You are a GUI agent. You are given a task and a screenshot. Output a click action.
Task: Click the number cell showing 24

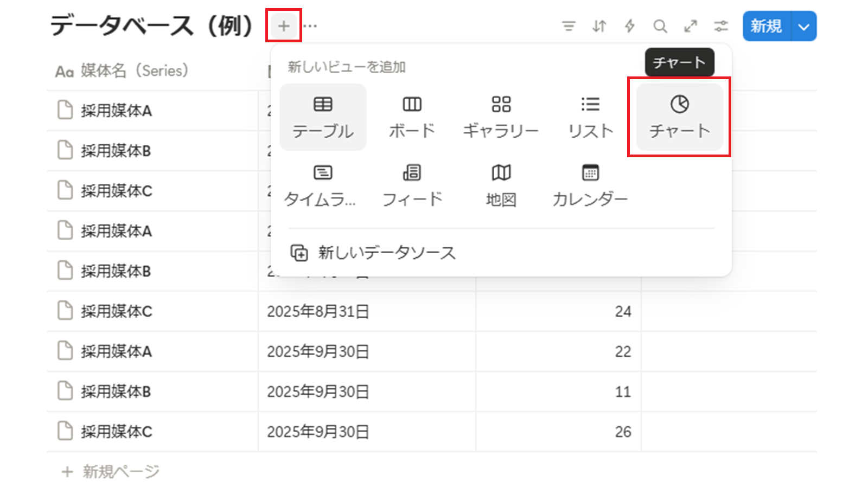559,311
